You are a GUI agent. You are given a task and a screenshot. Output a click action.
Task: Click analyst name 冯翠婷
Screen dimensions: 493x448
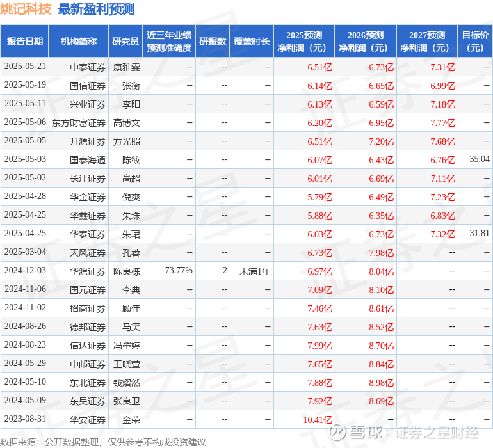pyautogui.click(x=126, y=346)
